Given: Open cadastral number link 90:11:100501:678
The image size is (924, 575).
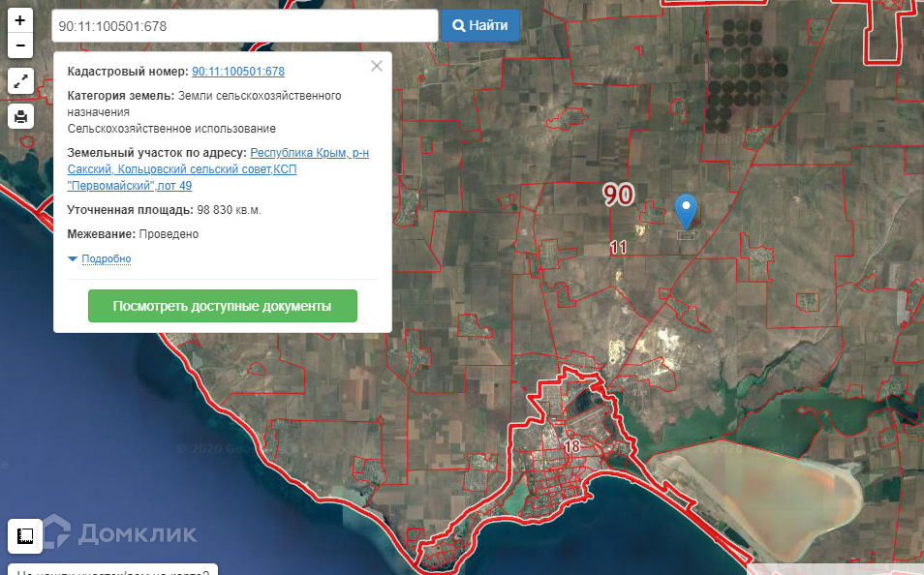Looking at the screenshot, I should [238, 72].
